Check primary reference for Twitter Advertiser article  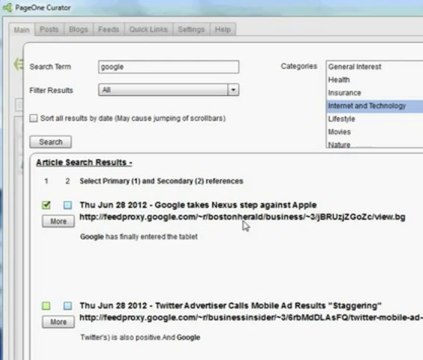(46, 306)
